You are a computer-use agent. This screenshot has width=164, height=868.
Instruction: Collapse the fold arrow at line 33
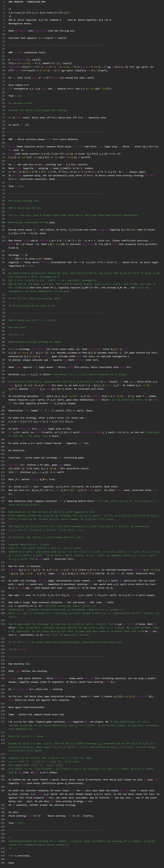pos(6,118)
